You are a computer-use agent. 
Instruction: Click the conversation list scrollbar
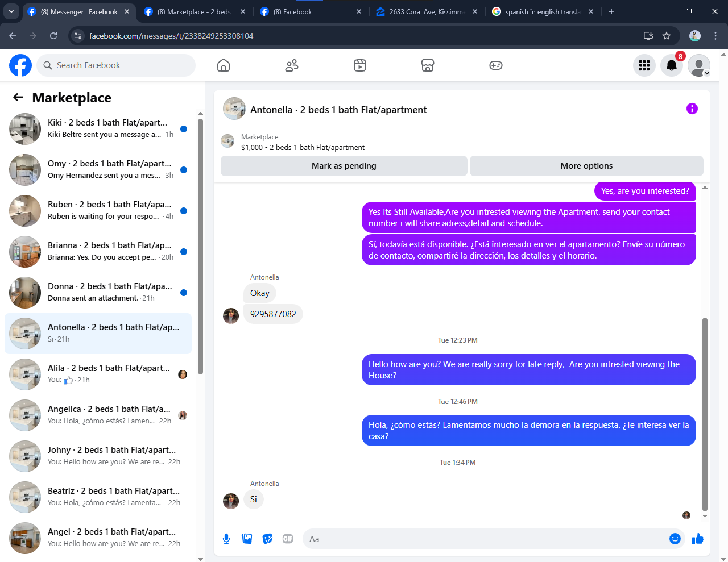point(200,246)
